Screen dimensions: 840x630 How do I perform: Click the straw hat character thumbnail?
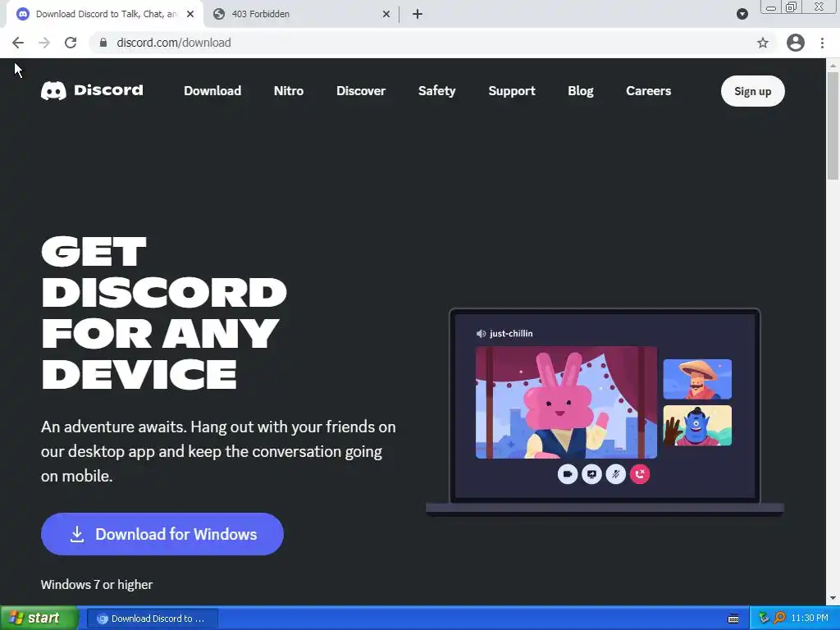(x=697, y=379)
